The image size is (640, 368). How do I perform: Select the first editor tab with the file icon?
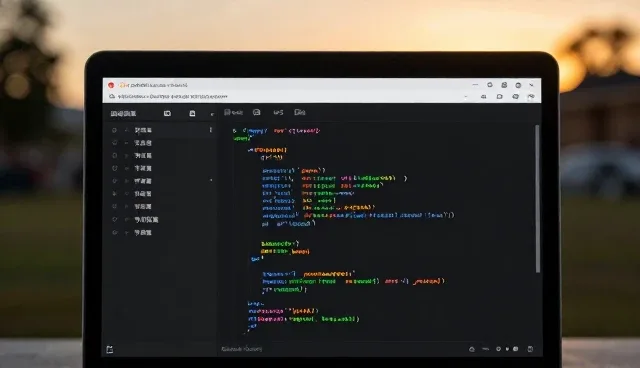233,112
